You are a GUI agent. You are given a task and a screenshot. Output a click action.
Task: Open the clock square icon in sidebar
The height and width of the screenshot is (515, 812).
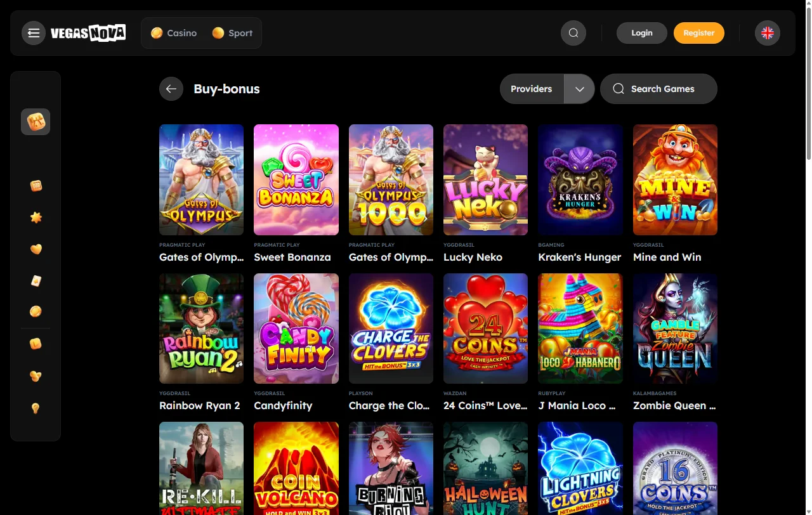[36, 344]
